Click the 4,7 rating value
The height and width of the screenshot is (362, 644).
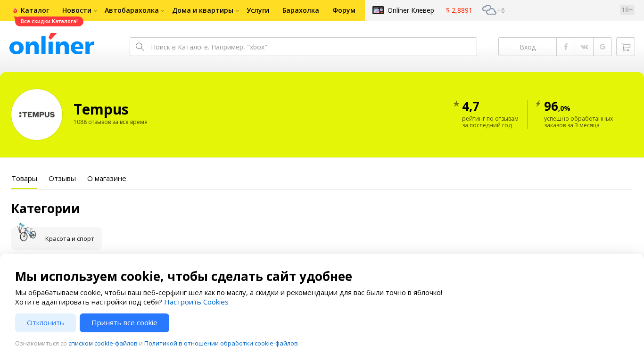(x=471, y=107)
